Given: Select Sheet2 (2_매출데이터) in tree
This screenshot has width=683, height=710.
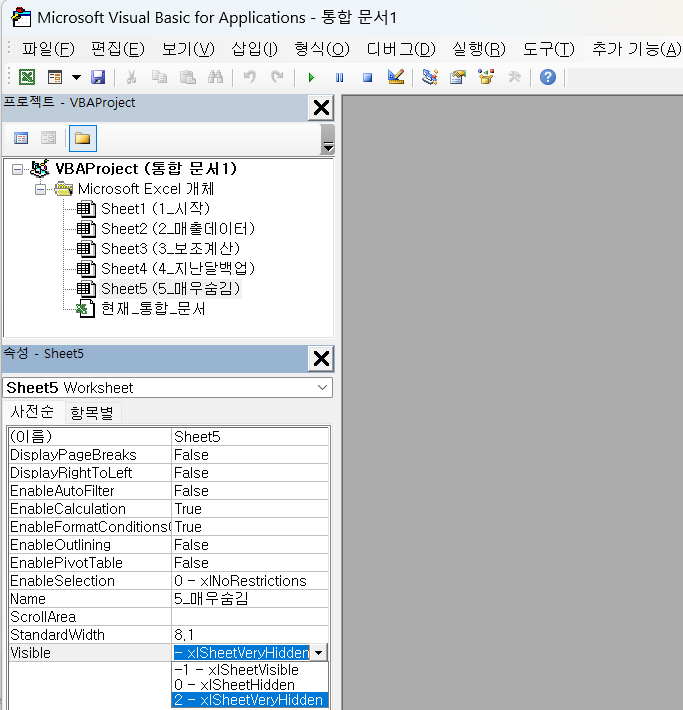Looking at the screenshot, I should click(x=178, y=229).
